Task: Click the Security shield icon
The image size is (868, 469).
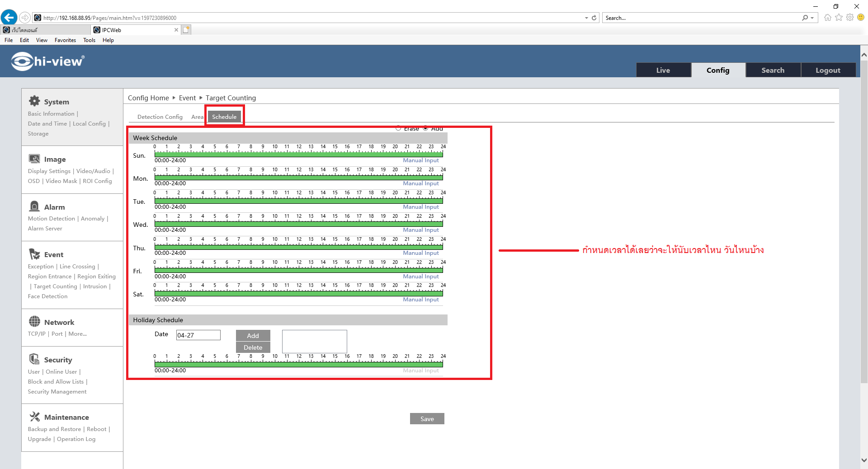Action: [x=34, y=359]
